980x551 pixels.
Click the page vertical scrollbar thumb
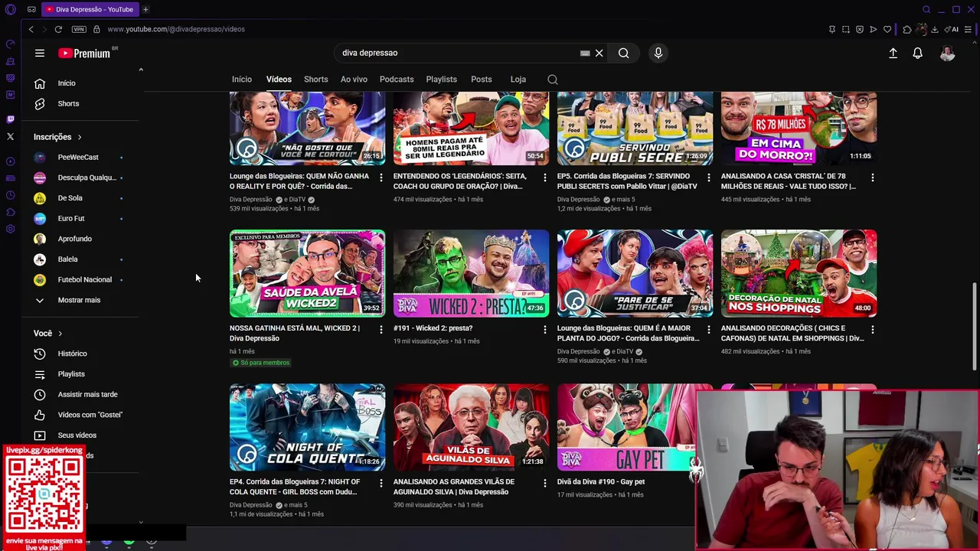coord(975,327)
